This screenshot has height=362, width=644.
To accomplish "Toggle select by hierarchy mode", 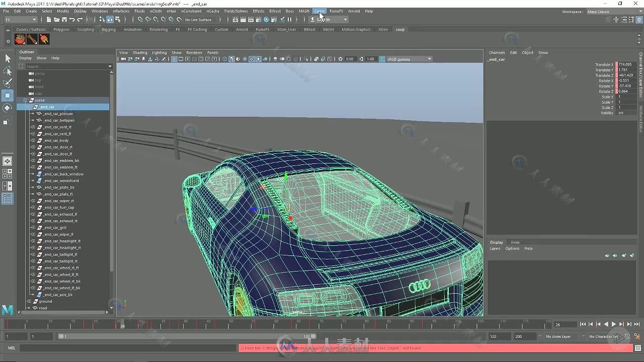I will click(102, 20).
